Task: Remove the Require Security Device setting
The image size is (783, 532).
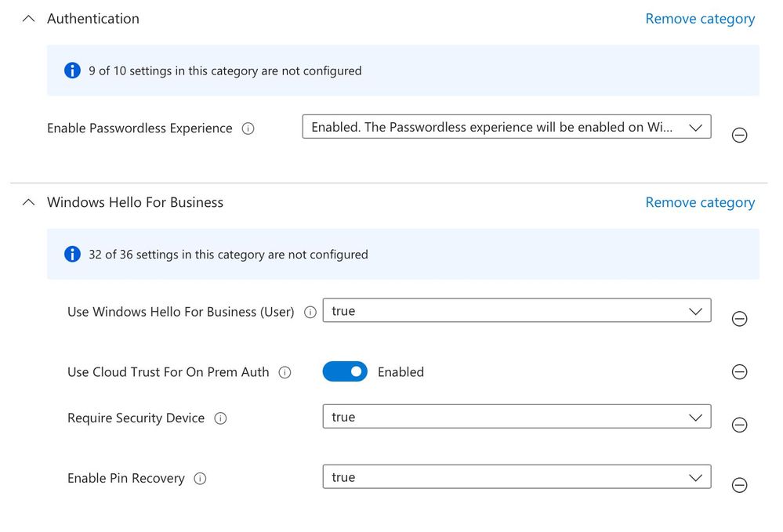Action: [x=739, y=425]
